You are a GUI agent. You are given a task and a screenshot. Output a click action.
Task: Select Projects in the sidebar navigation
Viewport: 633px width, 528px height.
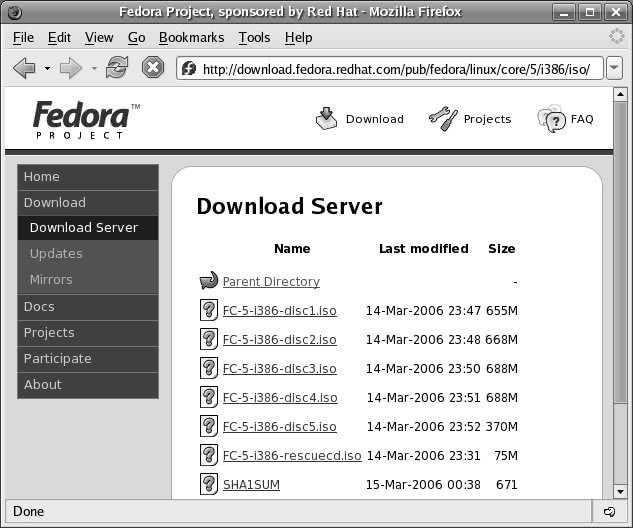(x=88, y=333)
